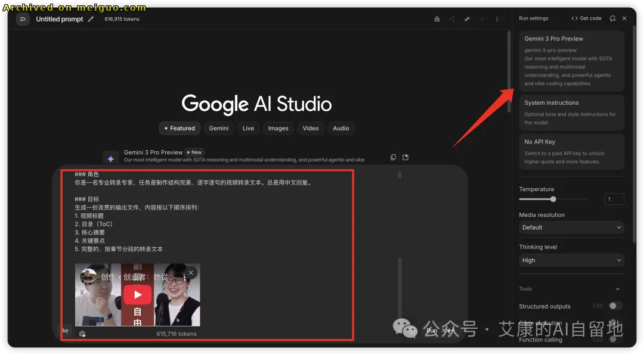Click the Temperature value input field

614,198
